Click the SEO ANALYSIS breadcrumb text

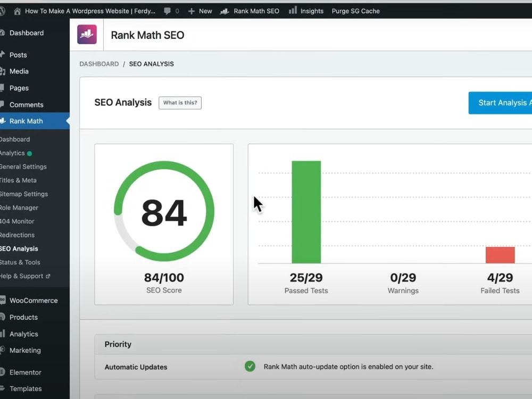[151, 64]
